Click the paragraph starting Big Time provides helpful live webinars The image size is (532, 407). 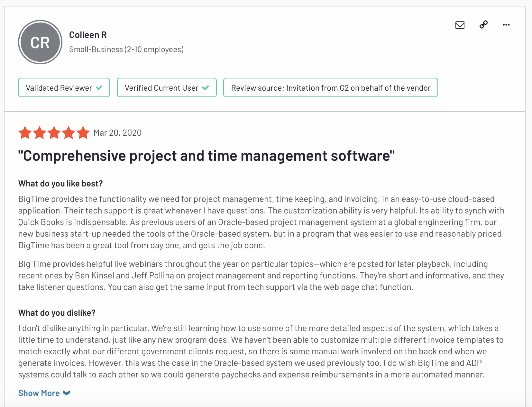click(261, 276)
